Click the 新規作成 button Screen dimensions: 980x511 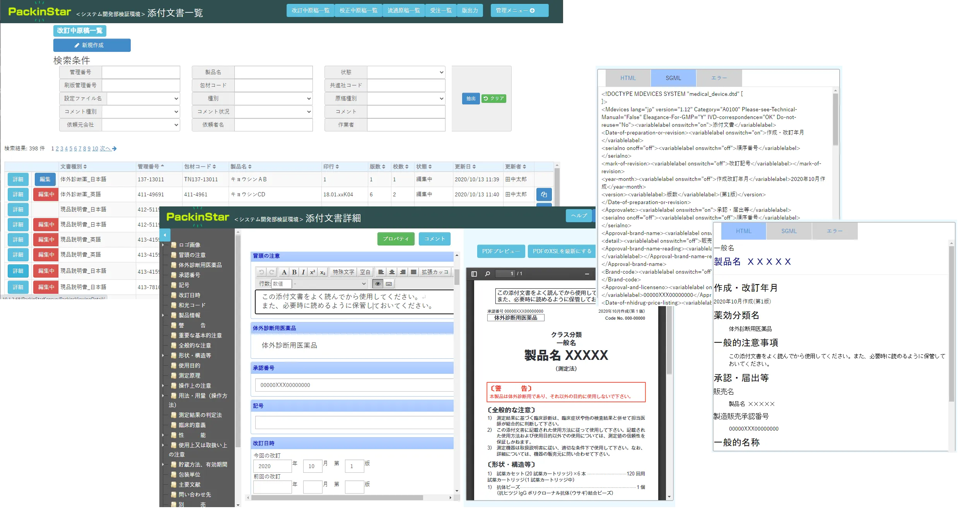coord(92,45)
